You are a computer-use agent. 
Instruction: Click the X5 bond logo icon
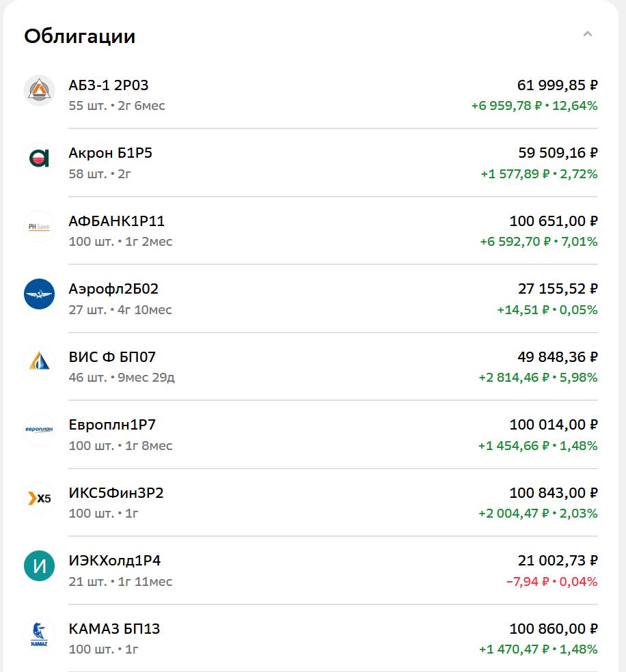coord(39,498)
